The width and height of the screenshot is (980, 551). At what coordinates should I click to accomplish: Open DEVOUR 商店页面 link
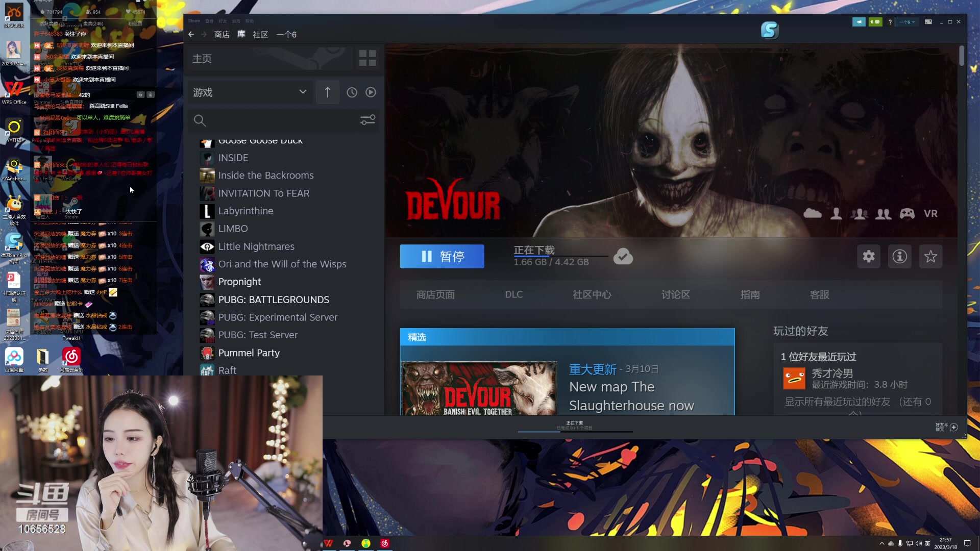tap(435, 294)
